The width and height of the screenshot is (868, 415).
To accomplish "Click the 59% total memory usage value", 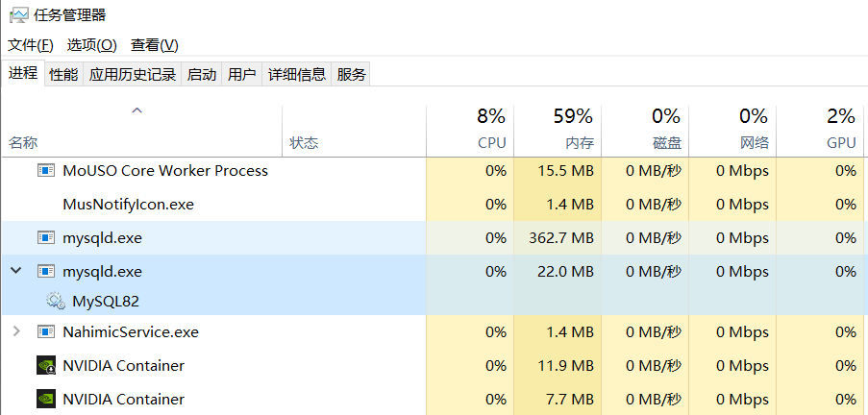I will click(574, 116).
